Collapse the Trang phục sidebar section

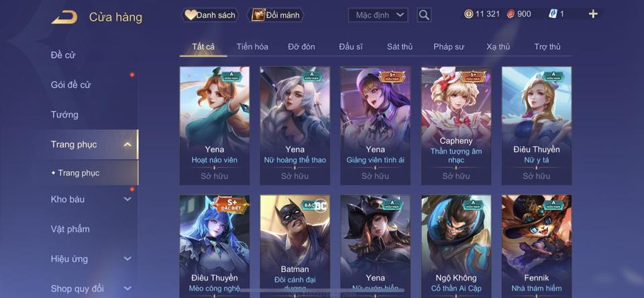(127, 144)
